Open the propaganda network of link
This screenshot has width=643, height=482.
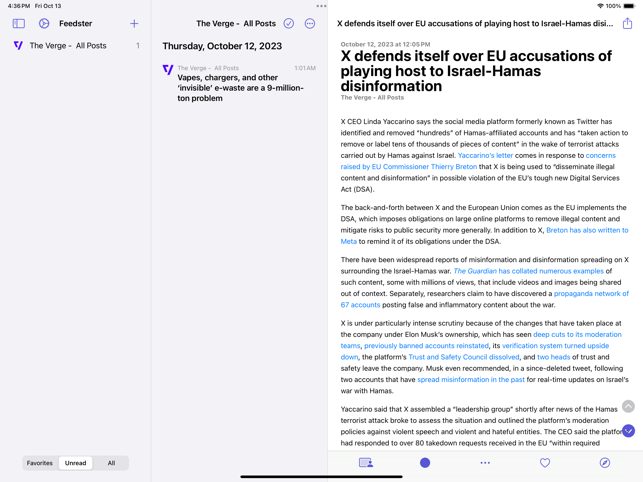(591, 294)
